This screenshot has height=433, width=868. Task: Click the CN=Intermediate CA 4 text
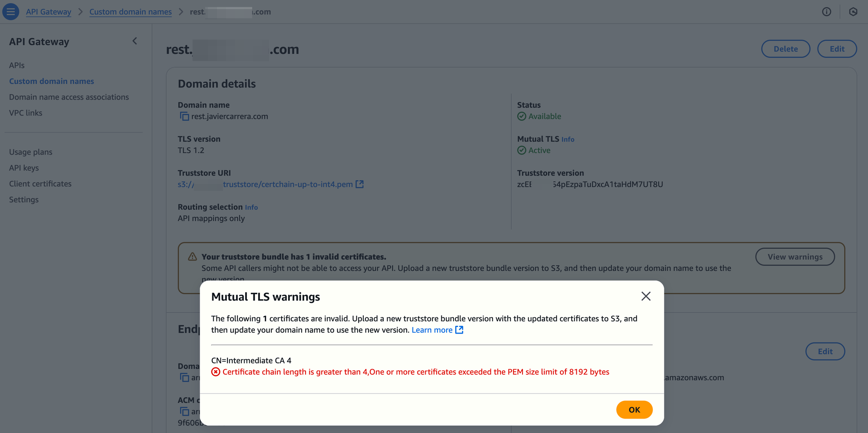[251, 360]
